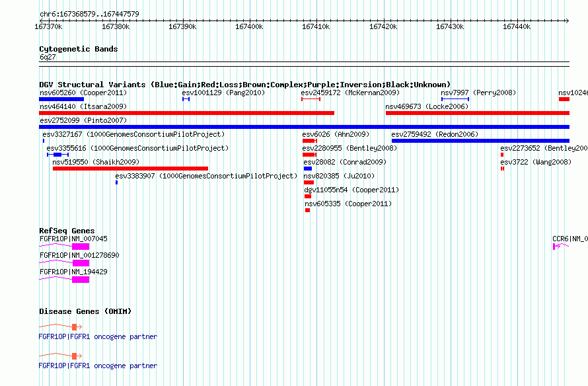
Task: Select the nsv469673 (Locke2006) variant label
Action: [427, 106]
